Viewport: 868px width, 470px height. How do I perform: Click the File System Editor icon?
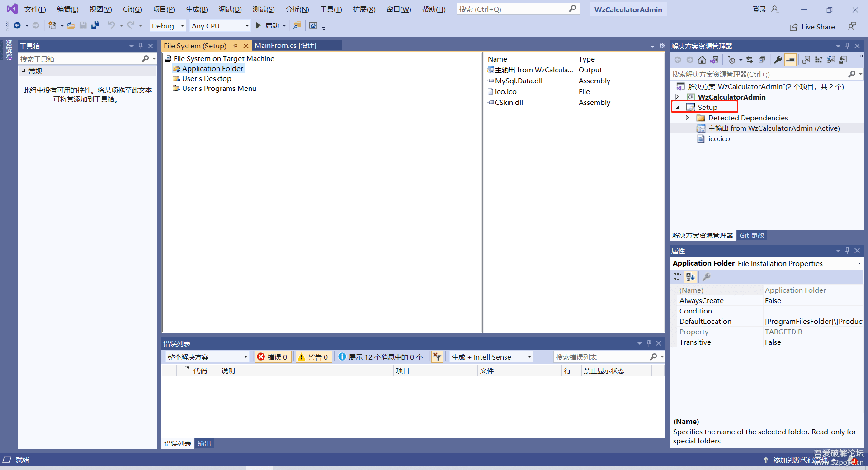[x=806, y=60]
